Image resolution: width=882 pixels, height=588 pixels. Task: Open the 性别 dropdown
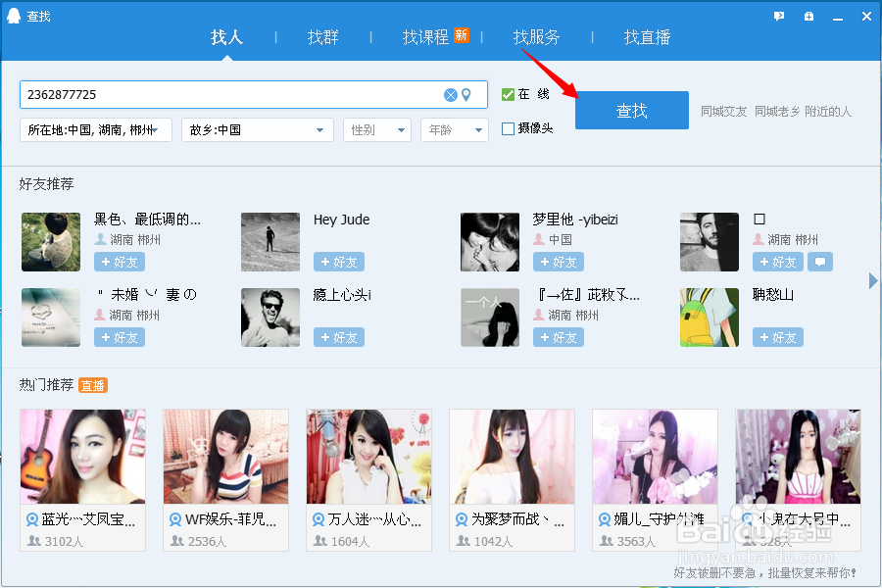pos(377,129)
